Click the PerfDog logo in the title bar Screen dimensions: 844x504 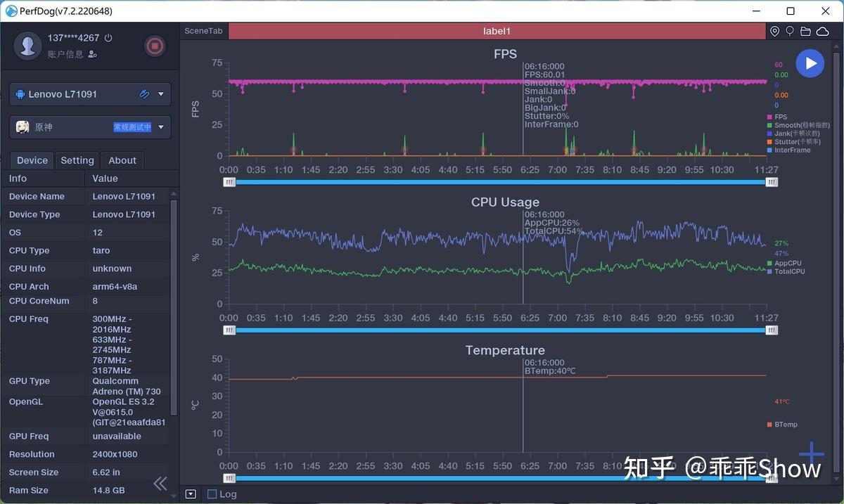tap(11, 11)
